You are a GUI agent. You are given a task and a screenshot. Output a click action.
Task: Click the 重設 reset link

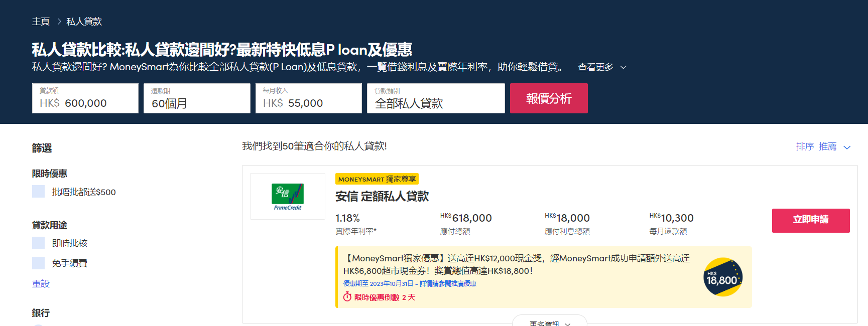tap(41, 284)
